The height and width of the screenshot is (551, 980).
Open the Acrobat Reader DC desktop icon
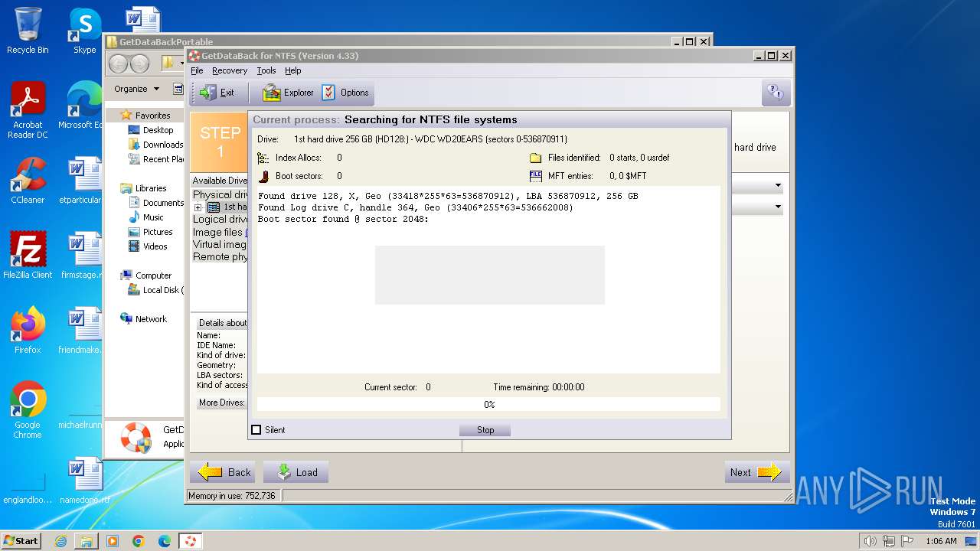pos(28,111)
